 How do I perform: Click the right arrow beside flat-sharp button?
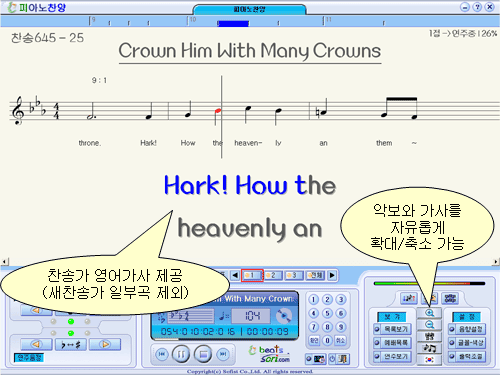pos(105,344)
